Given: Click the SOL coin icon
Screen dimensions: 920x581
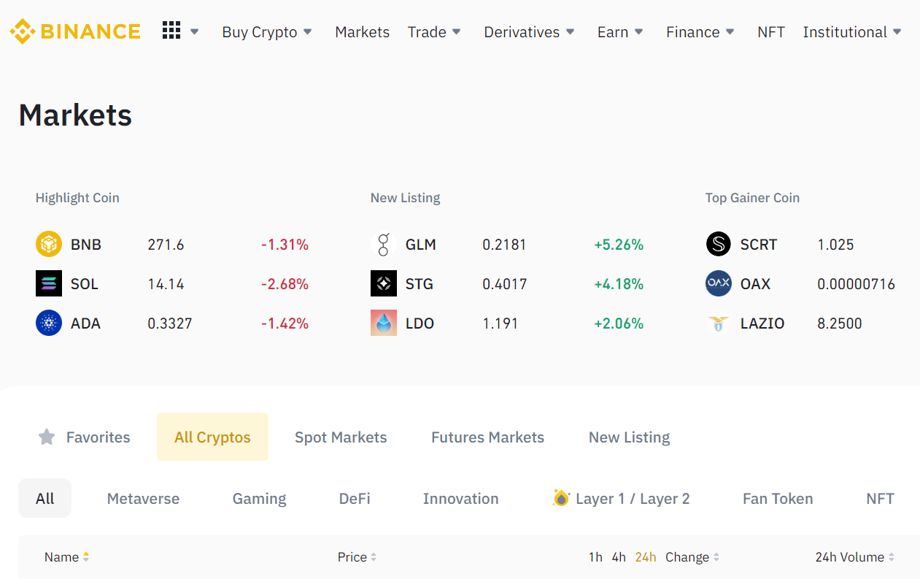Looking at the screenshot, I should coord(49,283).
